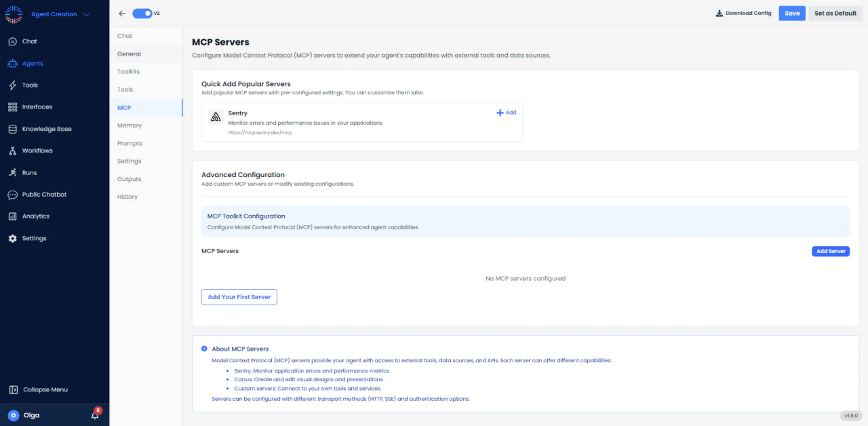This screenshot has height=426, width=868.
Task: Open the History tab
Action: coord(146,197)
